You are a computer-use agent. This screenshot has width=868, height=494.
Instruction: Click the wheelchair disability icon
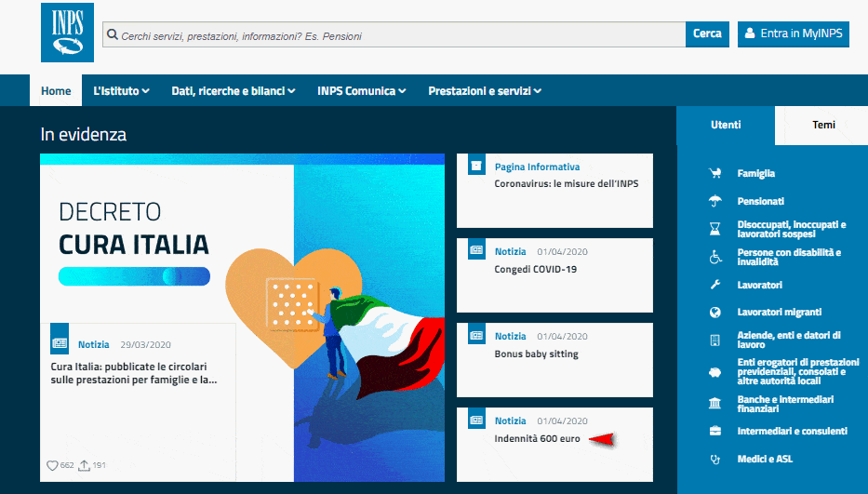715,257
